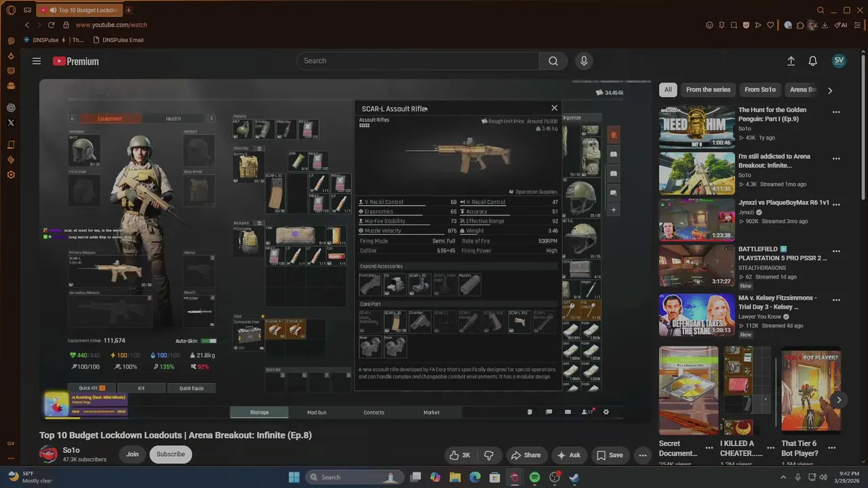The width and height of the screenshot is (868, 488).
Task: Open Opera emoji reaction icon
Action: (709, 25)
